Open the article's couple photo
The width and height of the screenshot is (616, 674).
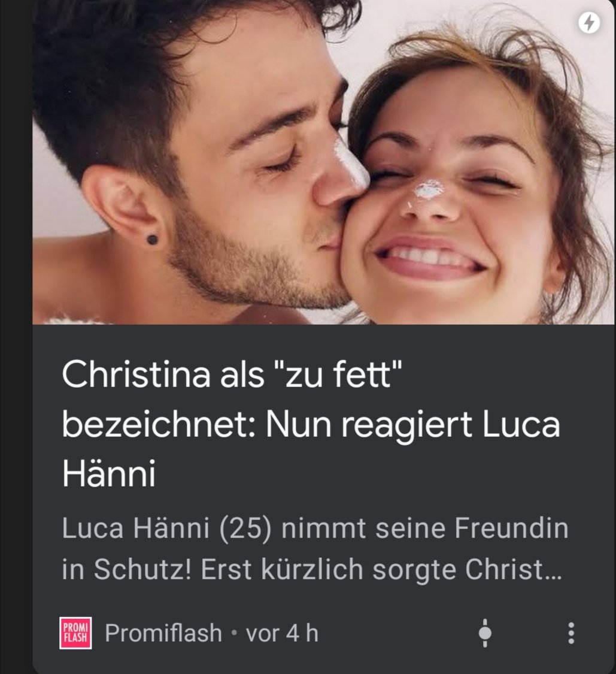pos(323,162)
